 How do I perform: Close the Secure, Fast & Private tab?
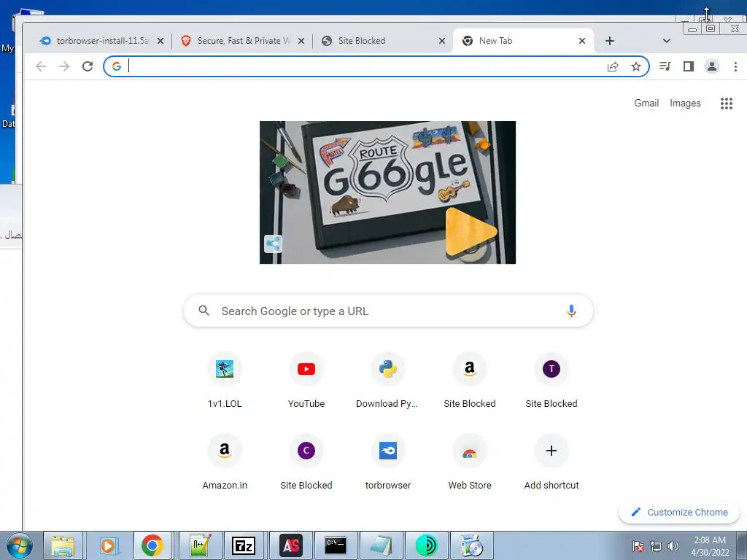[301, 41]
